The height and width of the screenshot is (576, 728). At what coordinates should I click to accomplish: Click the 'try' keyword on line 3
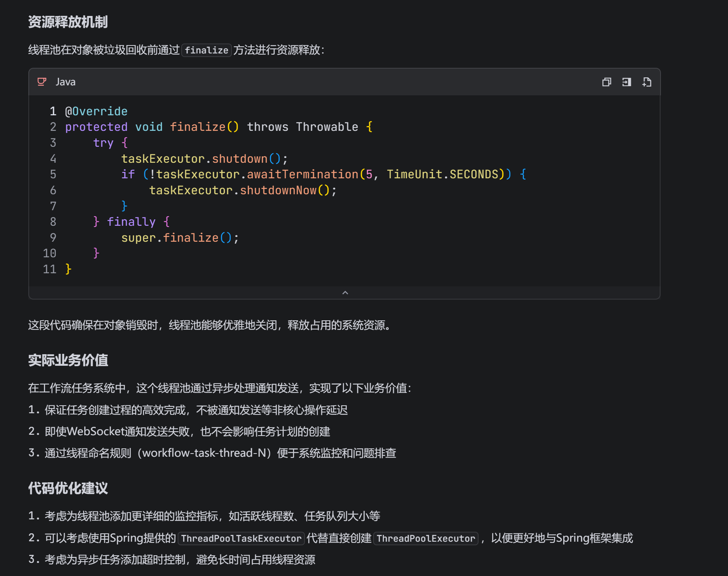coord(103,143)
